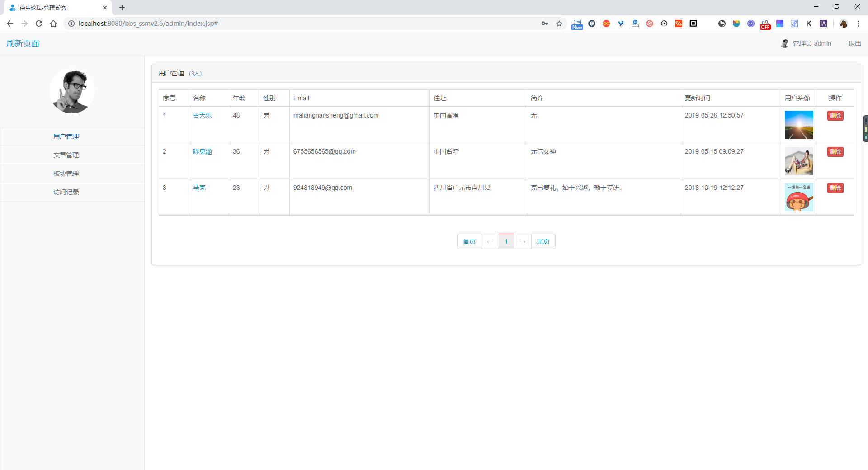Open saved passwords key icon
This screenshot has height=470, width=868.
(x=545, y=23)
